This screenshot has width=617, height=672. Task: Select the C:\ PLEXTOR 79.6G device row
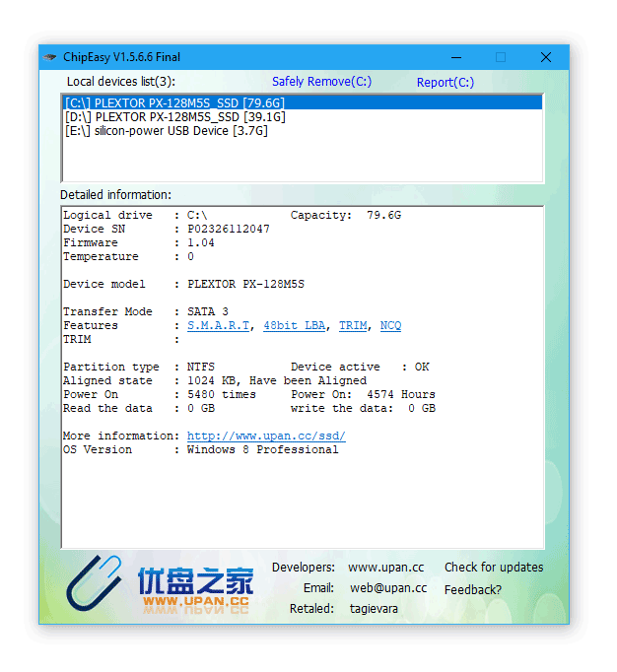tap(303, 102)
